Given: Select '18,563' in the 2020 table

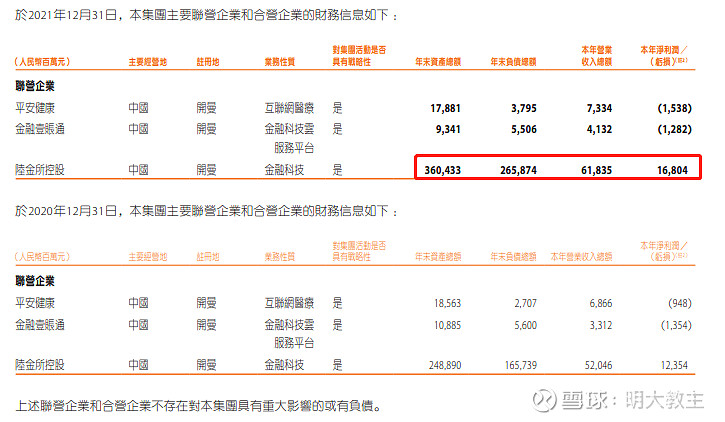Looking at the screenshot, I should [447, 303].
